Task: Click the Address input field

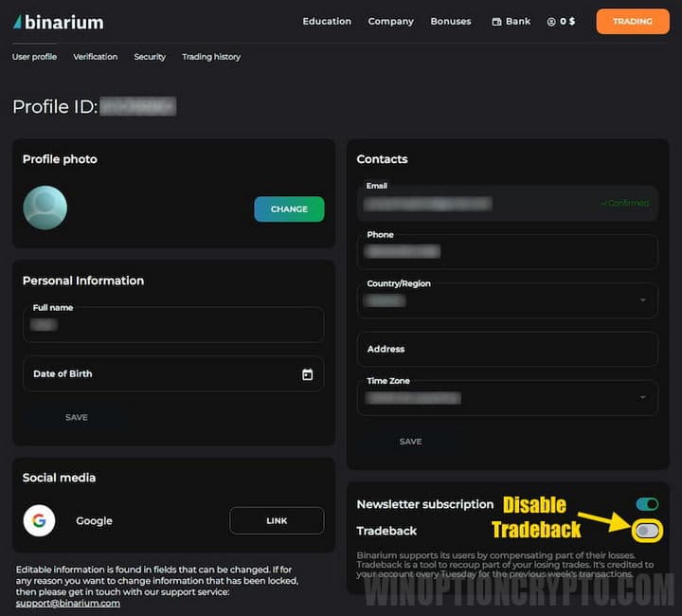Action: 507,349
